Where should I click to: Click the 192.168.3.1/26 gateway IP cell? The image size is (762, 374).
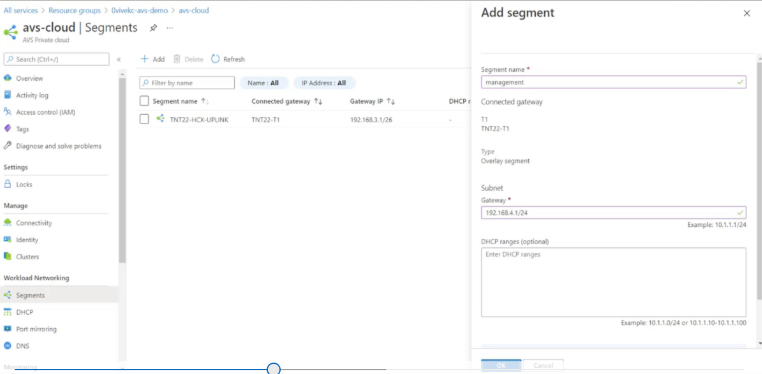pos(371,119)
